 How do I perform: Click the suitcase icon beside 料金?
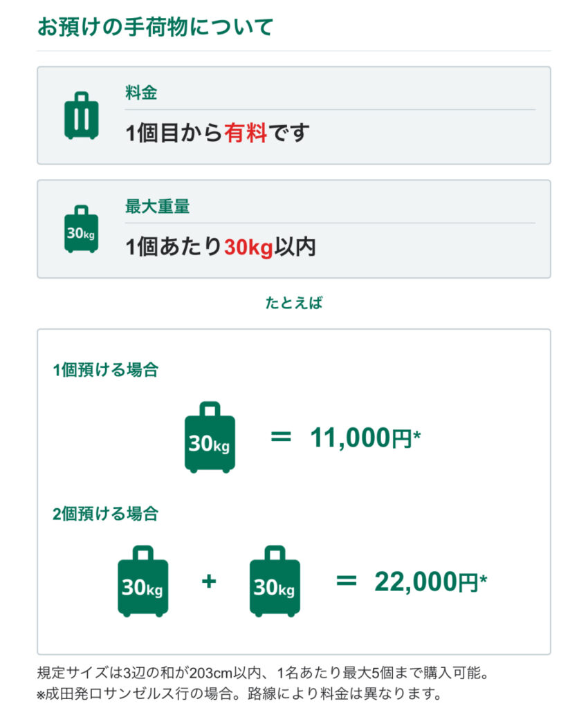pyautogui.click(x=81, y=115)
